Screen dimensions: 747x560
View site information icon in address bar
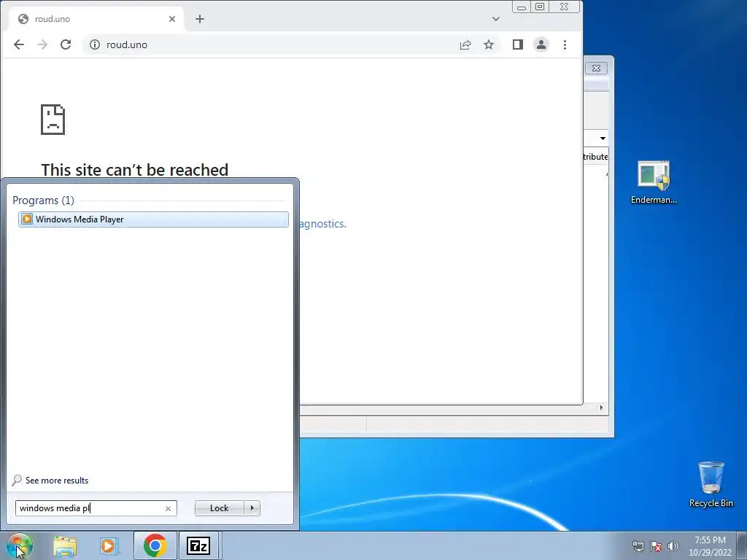[95, 44]
